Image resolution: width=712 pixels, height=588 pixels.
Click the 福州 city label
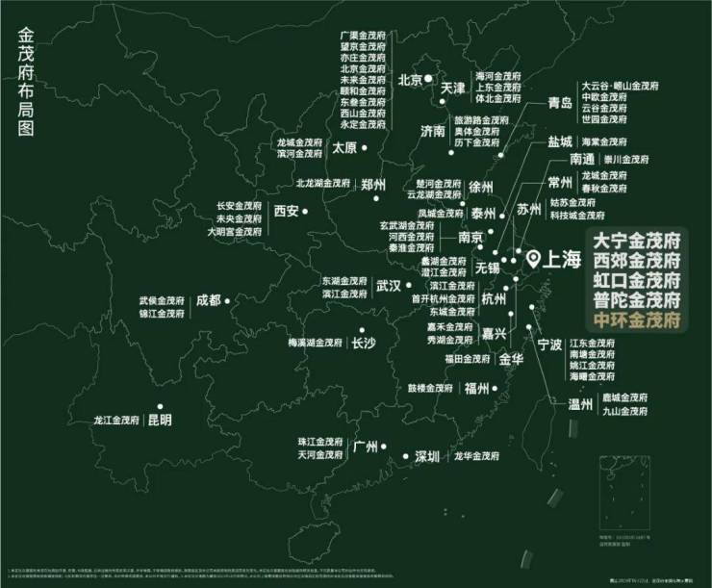coord(477,388)
